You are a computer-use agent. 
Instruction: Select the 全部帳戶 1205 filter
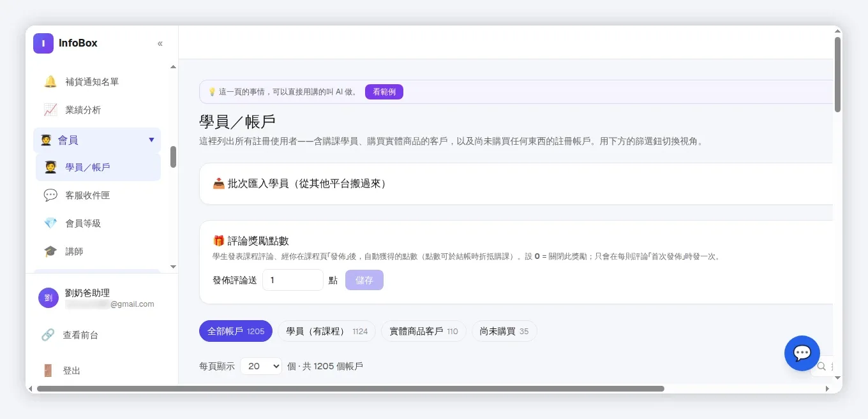[x=236, y=331]
